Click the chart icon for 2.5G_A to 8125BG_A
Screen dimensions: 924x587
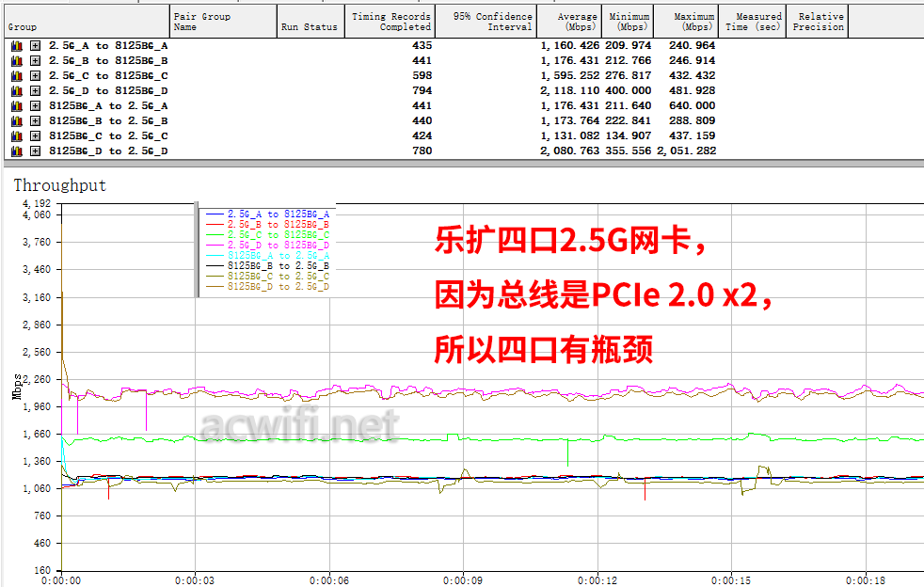click(x=17, y=45)
